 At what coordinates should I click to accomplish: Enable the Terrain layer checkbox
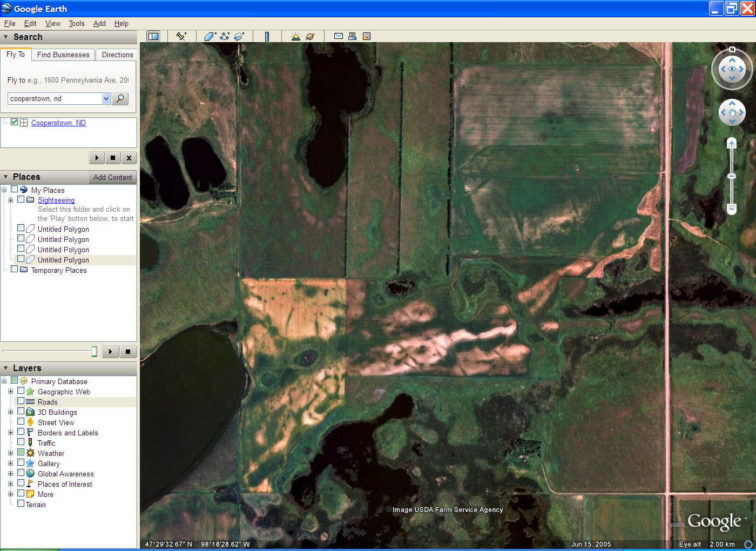coord(21,503)
